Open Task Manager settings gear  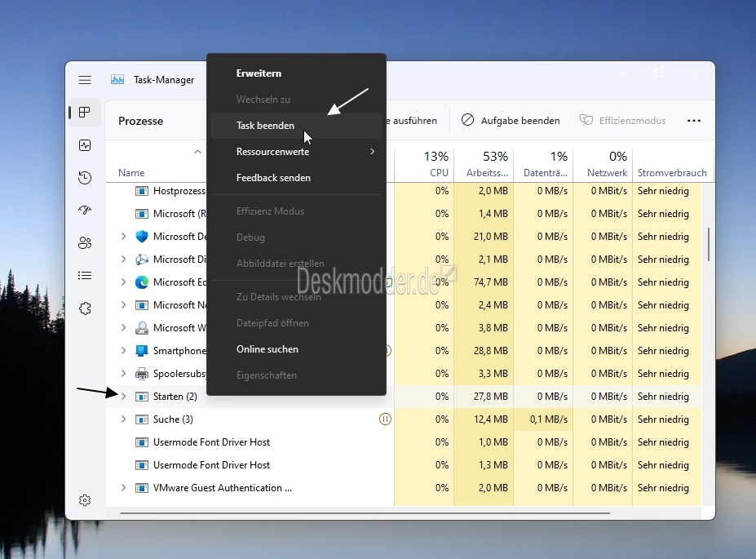pos(85,500)
